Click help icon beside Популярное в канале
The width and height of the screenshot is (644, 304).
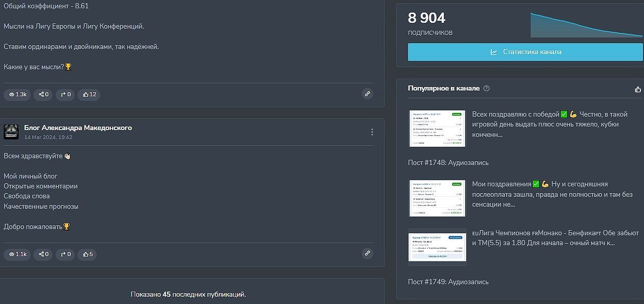pyautogui.click(x=487, y=88)
